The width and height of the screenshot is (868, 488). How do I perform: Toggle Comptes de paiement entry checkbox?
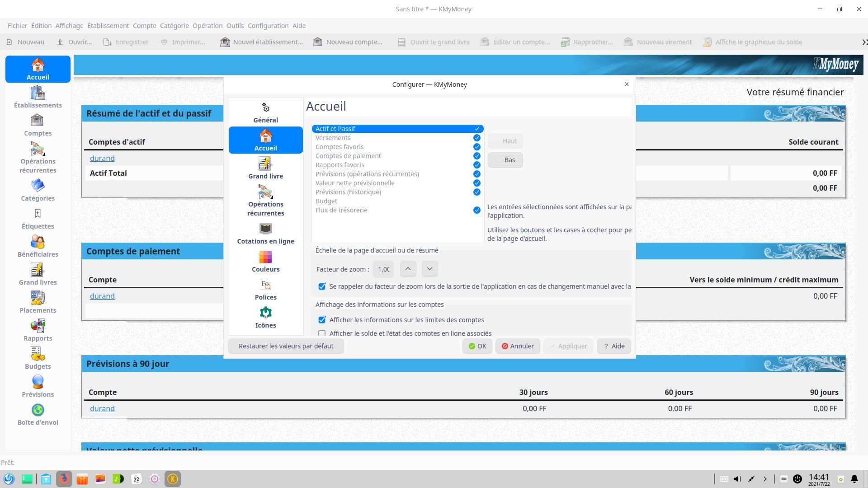click(x=476, y=156)
